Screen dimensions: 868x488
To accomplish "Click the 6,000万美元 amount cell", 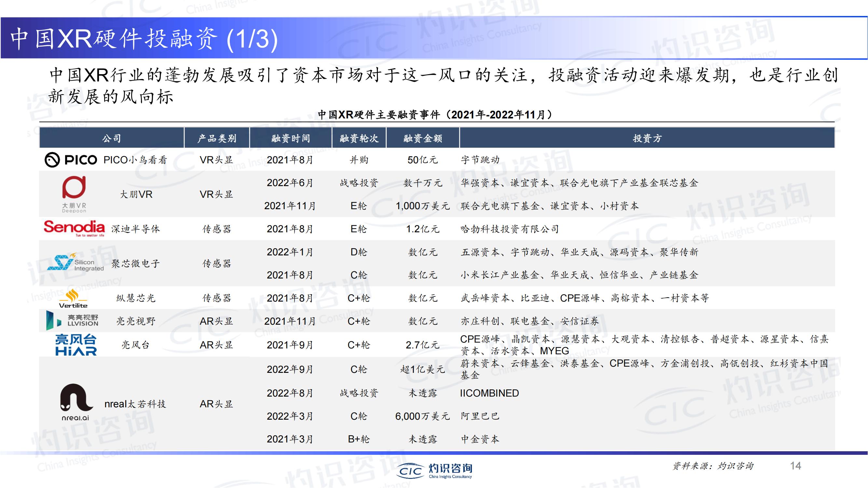I will [422, 416].
